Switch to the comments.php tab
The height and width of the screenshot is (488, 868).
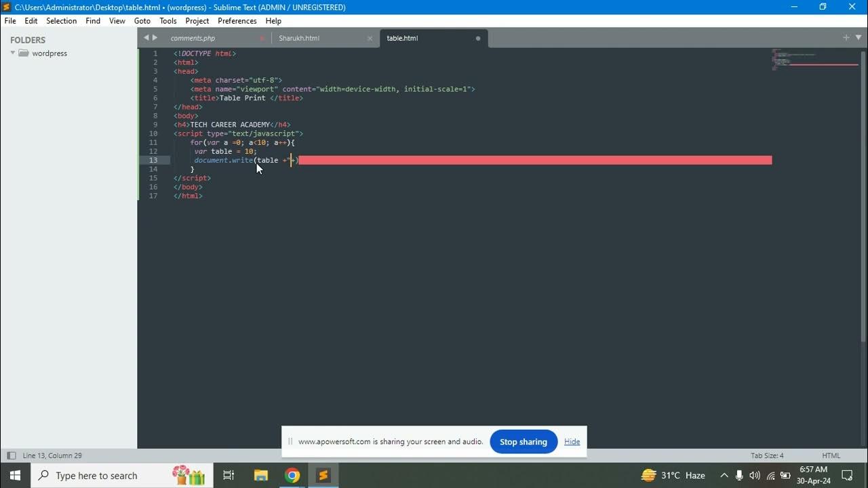(x=193, y=39)
